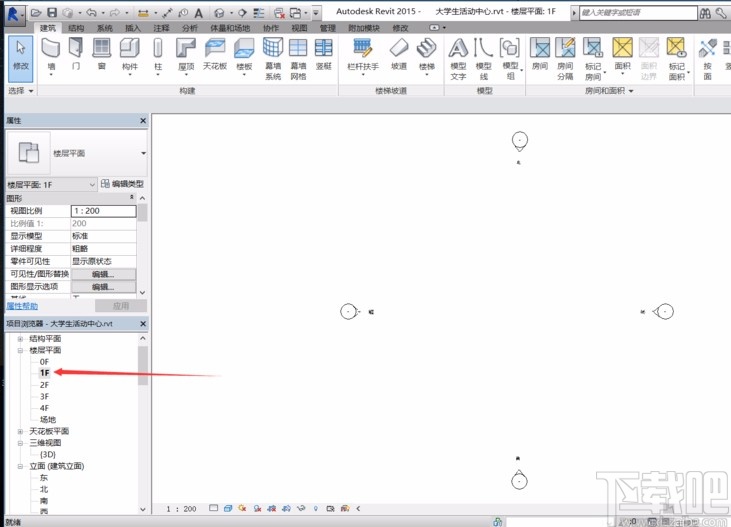This screenshot has width=731, height=527.
Task: Select the Railing (栏杆扶手) tool
Action: point(362,55)
